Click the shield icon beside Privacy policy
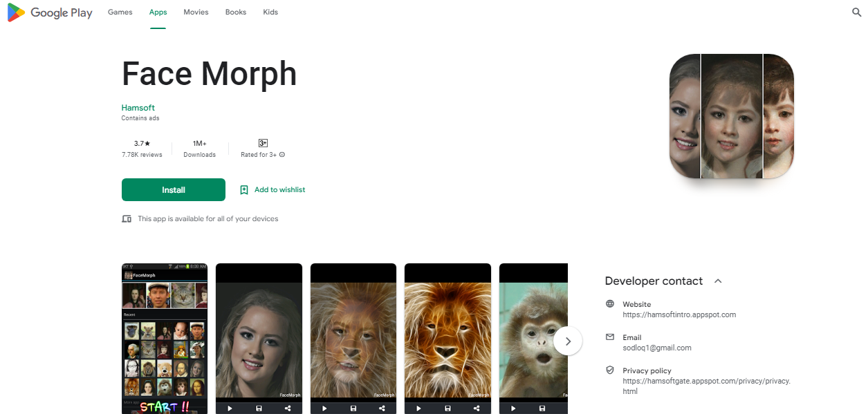This screenshot has width=868, height=414. (x=609, y=370)
